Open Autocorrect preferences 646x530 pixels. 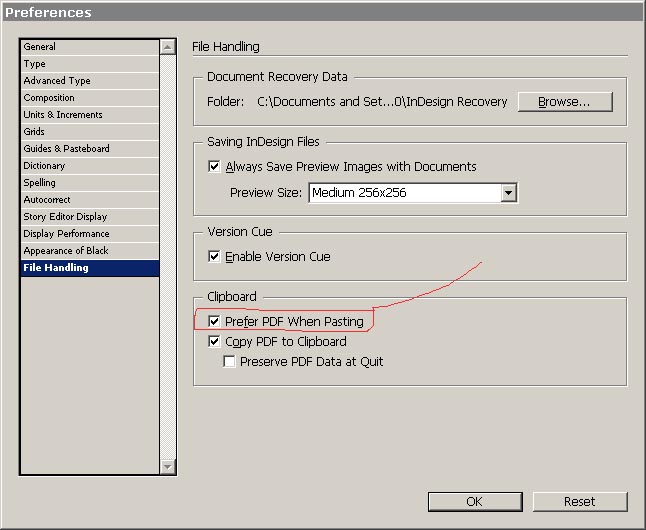coord(89,200)
